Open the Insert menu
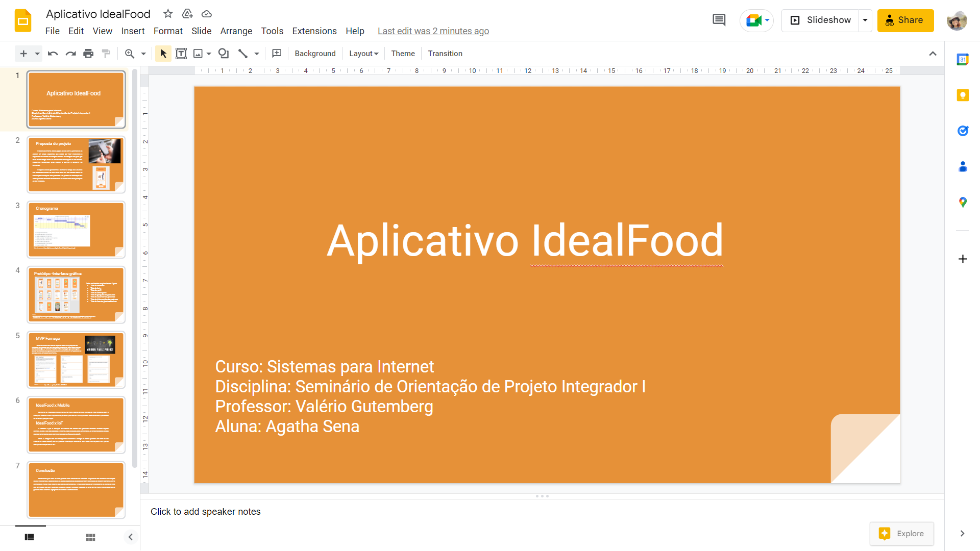The image size is (980, 551). click(133, 31)
